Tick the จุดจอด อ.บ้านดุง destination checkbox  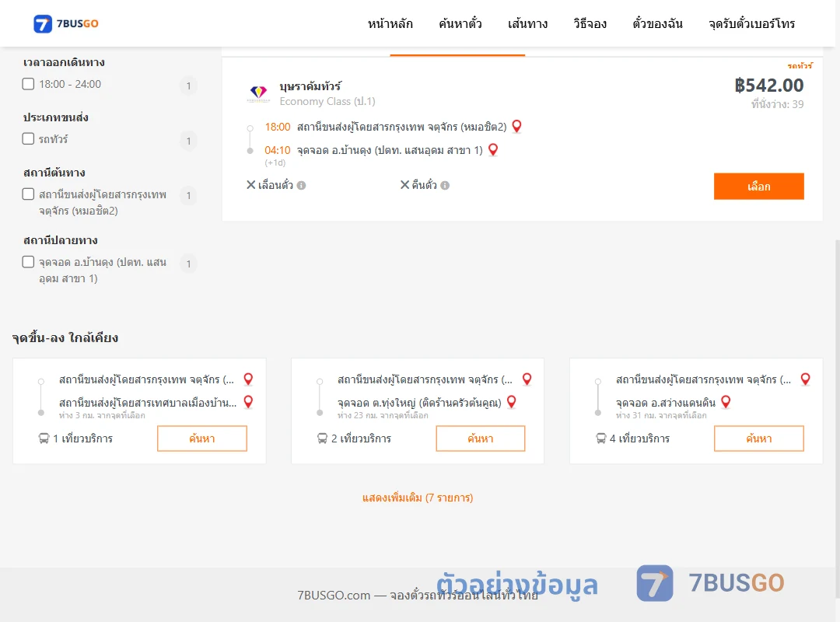click(x=29, y=262)
